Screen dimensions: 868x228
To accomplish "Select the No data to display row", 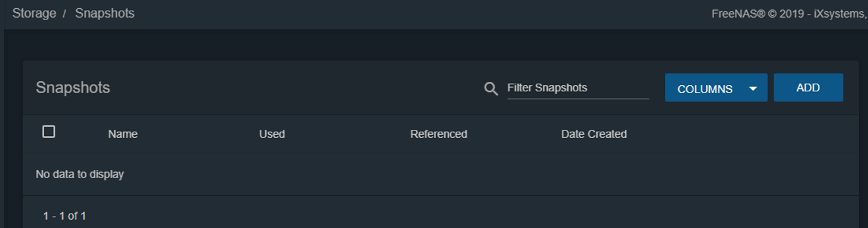I will pos(441,174).
